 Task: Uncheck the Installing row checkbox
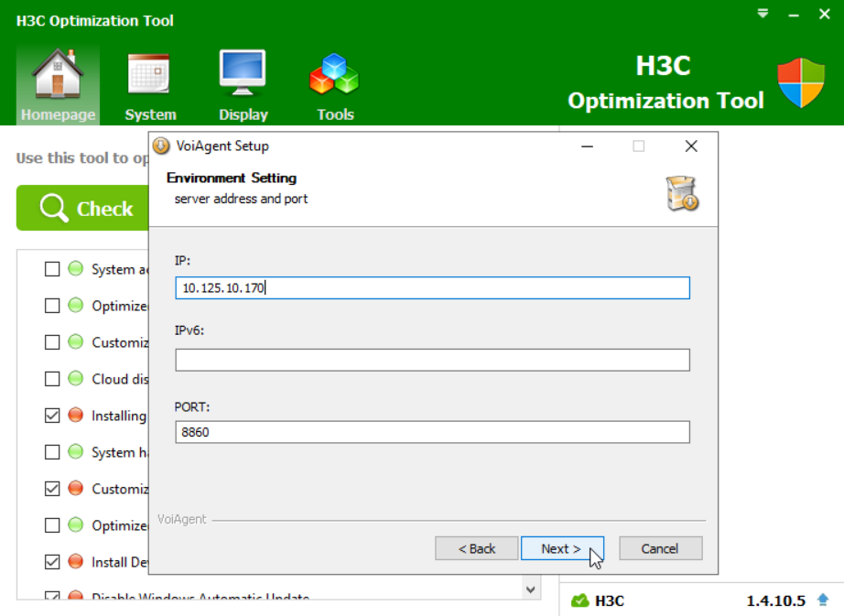52,416
